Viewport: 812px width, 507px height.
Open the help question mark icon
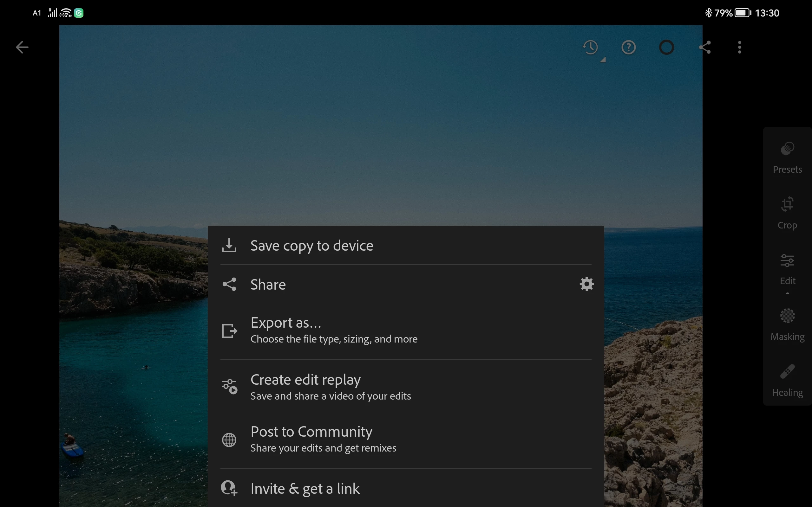pyautogui.click(x=628, y=47)
